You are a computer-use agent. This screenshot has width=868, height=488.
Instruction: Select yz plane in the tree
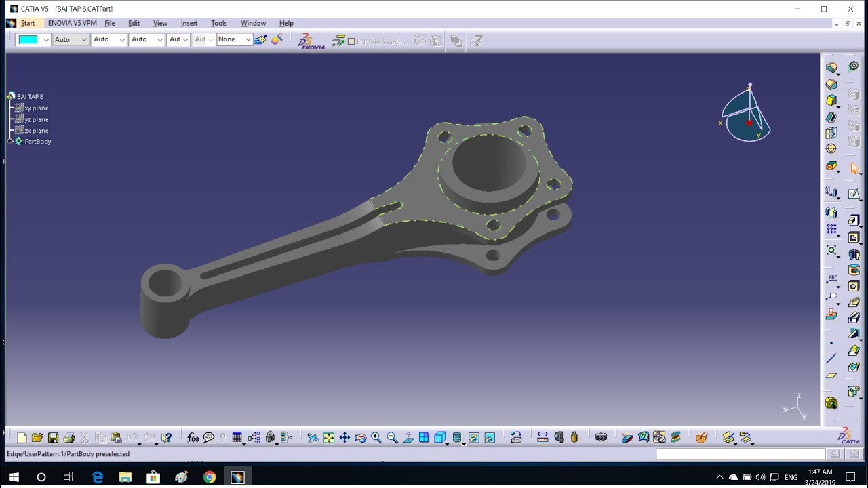pos(37,119)
